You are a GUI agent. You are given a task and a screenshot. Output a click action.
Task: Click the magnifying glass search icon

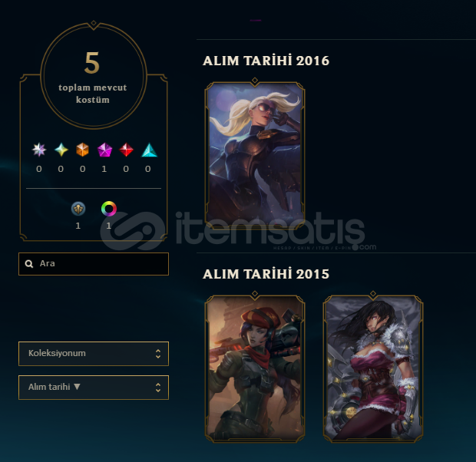(x=29, y=263)
